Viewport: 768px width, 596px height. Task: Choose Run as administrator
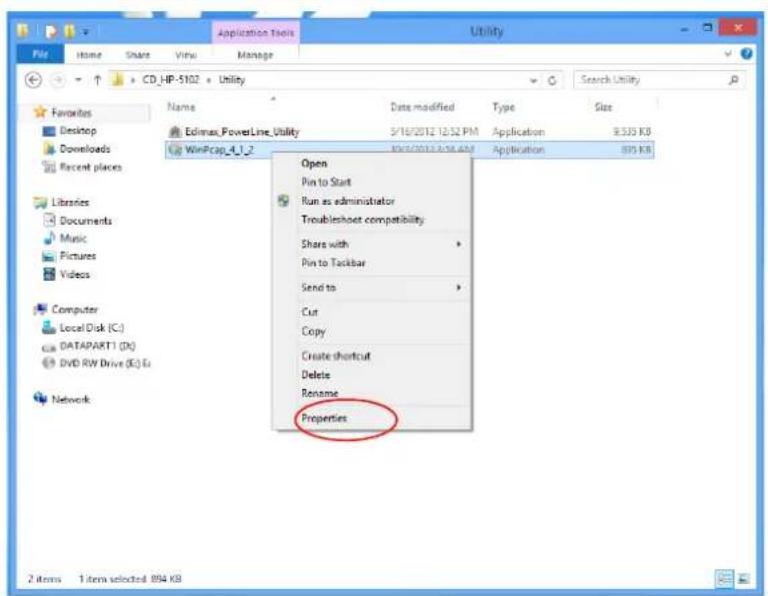coord(348,201)
